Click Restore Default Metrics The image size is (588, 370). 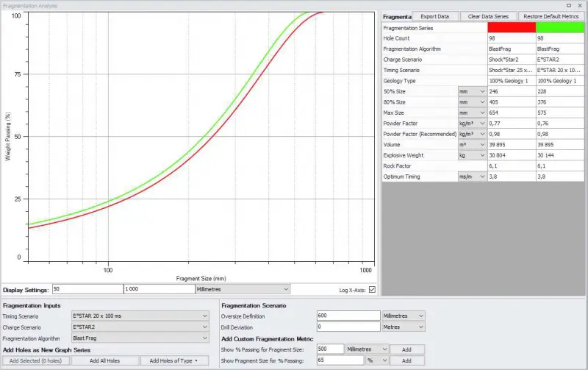pos(551,16)
